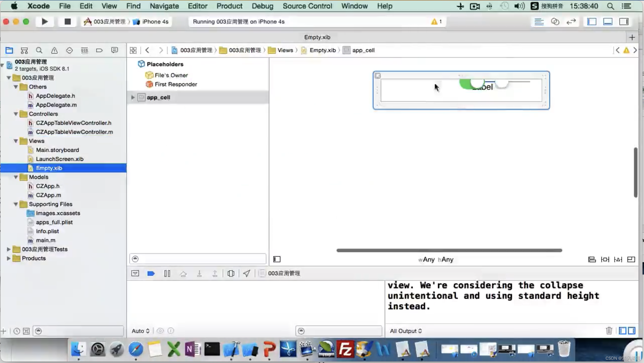Viewport: 644px width, 363px height.
Task: Open the related items grid menu
Action: pyautogui.click(x=133, y=50)
